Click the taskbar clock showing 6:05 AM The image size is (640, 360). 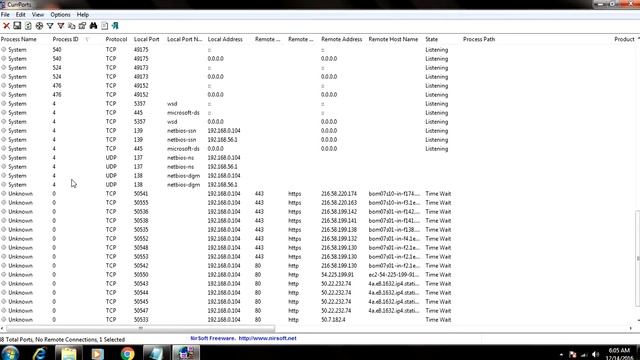[x=619, y=351]
